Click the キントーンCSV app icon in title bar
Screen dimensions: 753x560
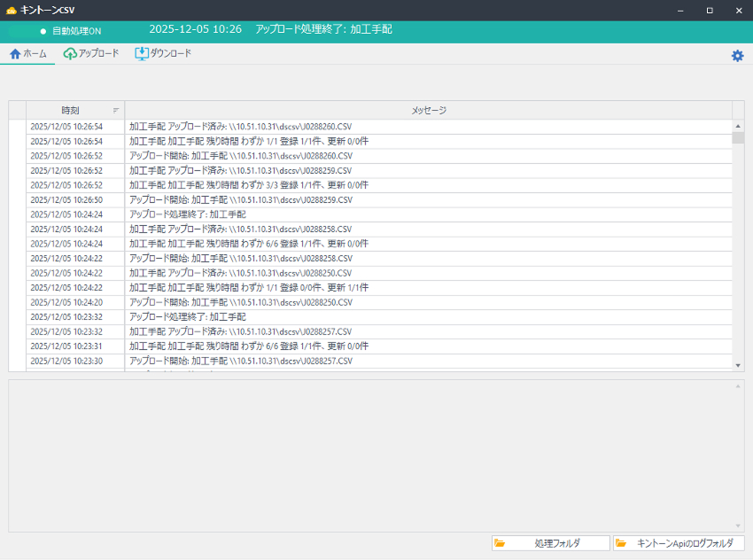click(x=11, y=11)
